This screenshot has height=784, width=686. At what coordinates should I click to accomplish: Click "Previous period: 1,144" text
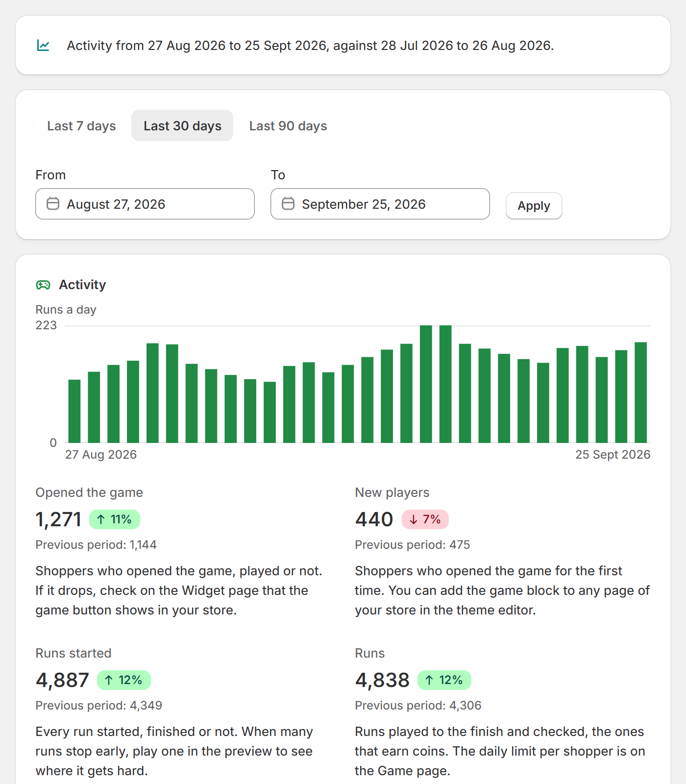(x=96, y=545)
